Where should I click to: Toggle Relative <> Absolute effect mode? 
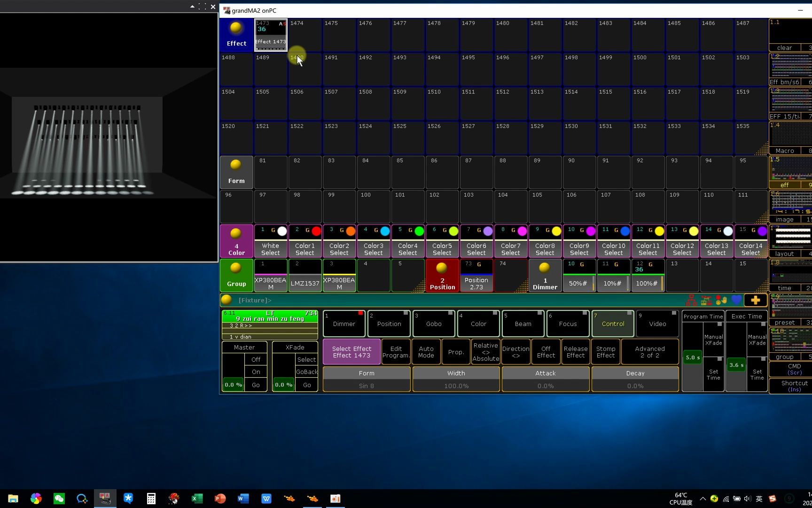pos(486,352)
